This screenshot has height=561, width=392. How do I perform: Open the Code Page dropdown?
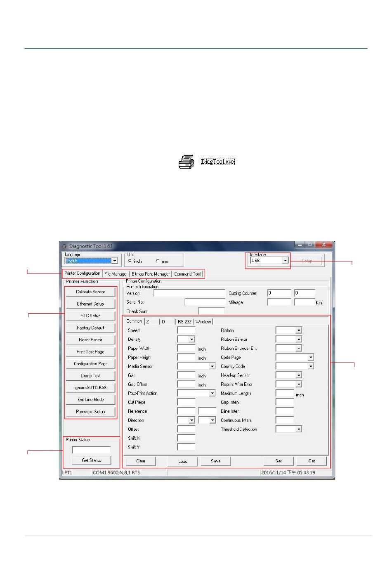(311, 357)
